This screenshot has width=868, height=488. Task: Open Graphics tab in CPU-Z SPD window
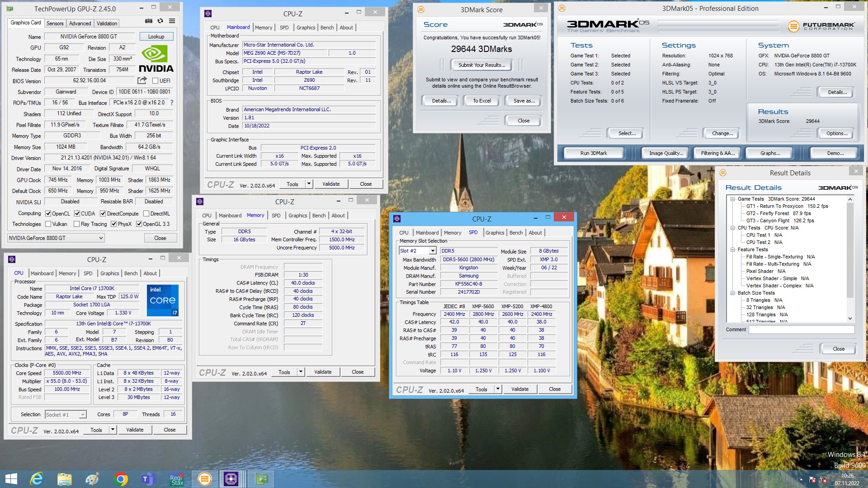tap(495, 233)
